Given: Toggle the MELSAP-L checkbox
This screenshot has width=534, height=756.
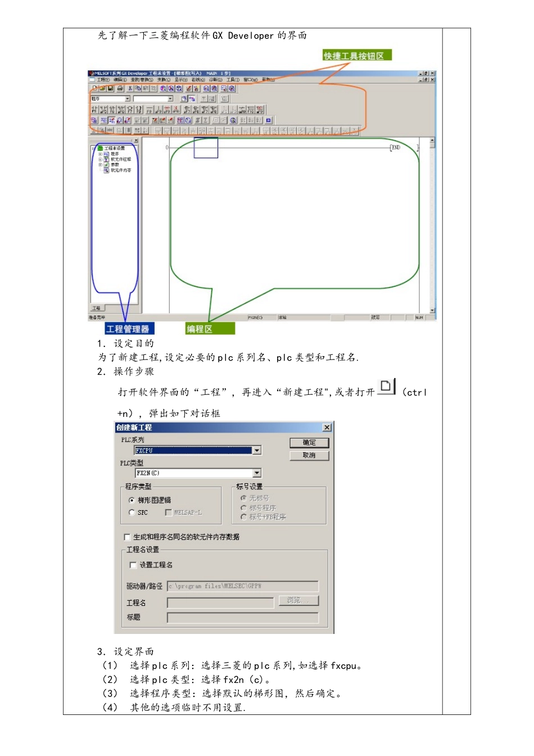Looking at the screenshot, I should click(x=168, y=512).
